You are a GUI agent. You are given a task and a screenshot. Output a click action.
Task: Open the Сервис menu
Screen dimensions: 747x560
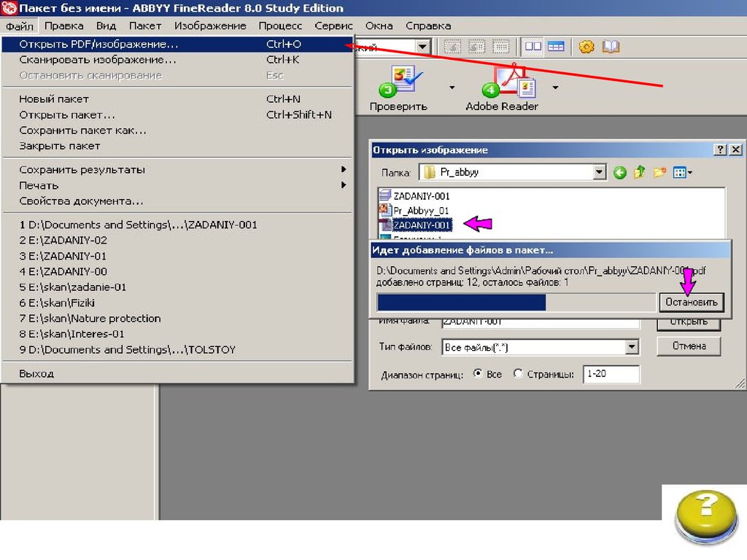(333, 26)
